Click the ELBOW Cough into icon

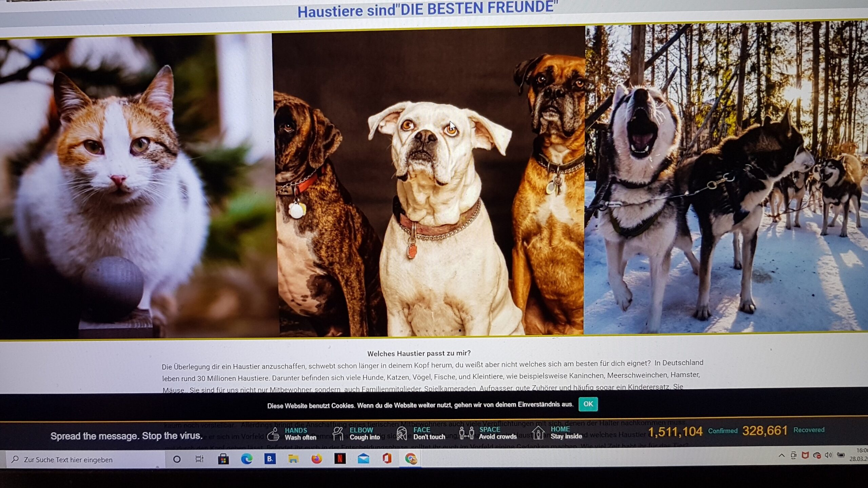click(338, 433)
